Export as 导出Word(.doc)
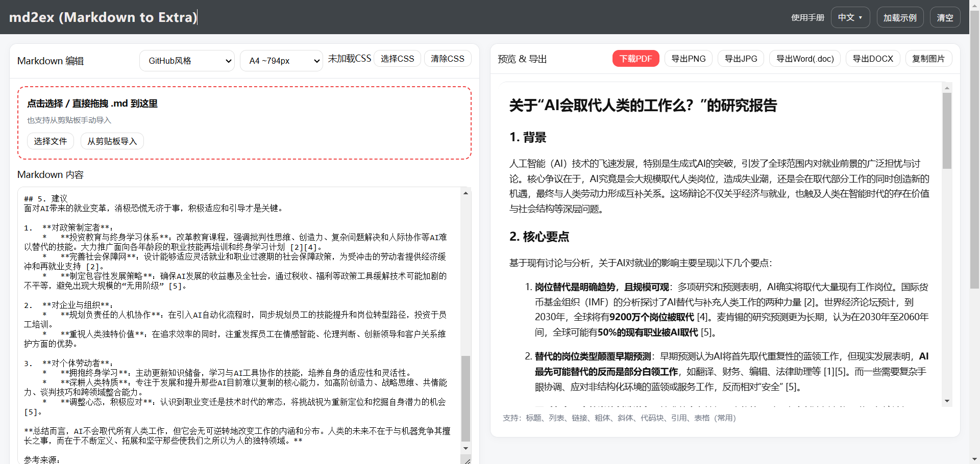The height and width of the screenshot is (464, 980). [x=805, y=59]
